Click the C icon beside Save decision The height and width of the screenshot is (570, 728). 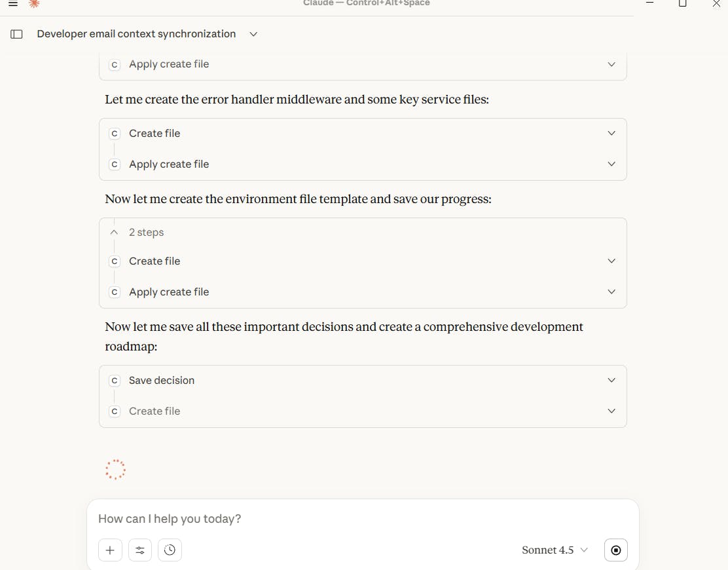click(115, 381)
